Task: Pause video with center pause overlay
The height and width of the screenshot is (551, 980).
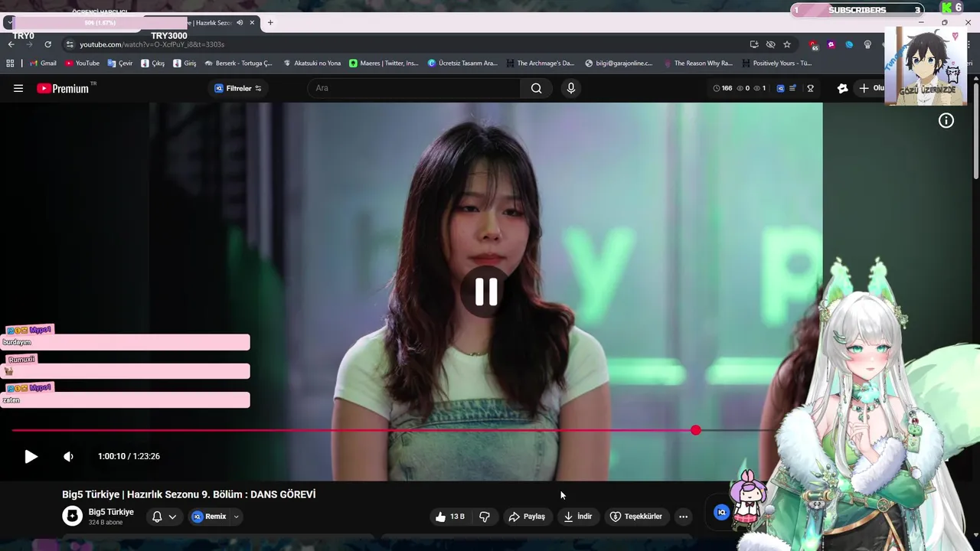Action: coord(486,292)
